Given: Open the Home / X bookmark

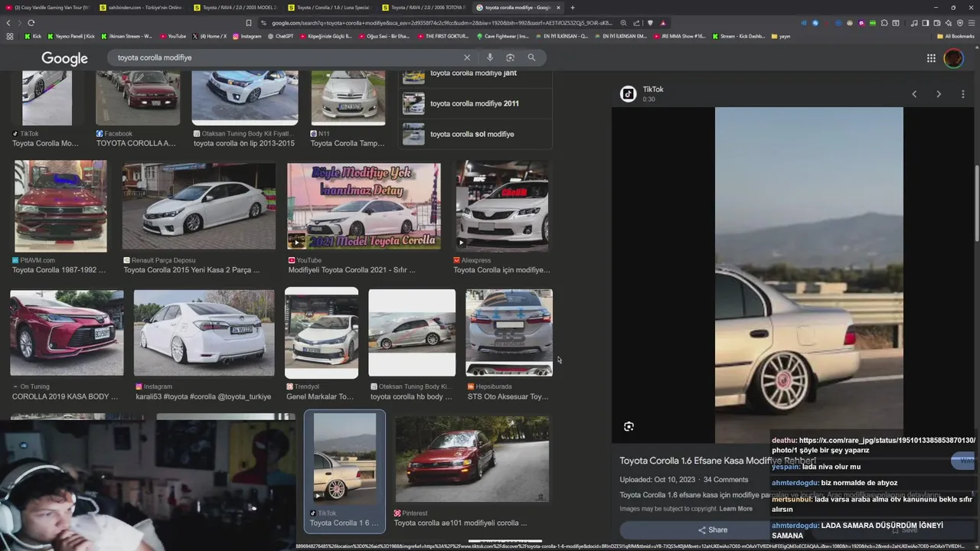Looking at the screenshot, I should tap(209, 36).
